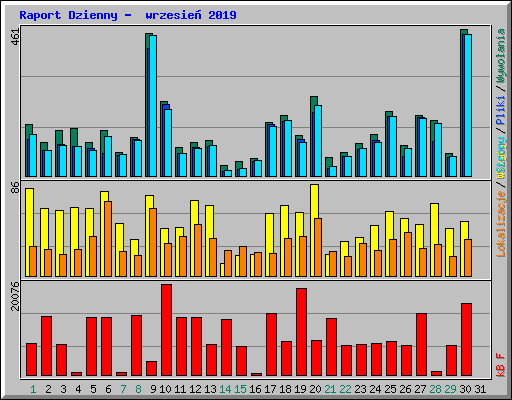Click the 'Pliki' legend label

tap(501, 110)
